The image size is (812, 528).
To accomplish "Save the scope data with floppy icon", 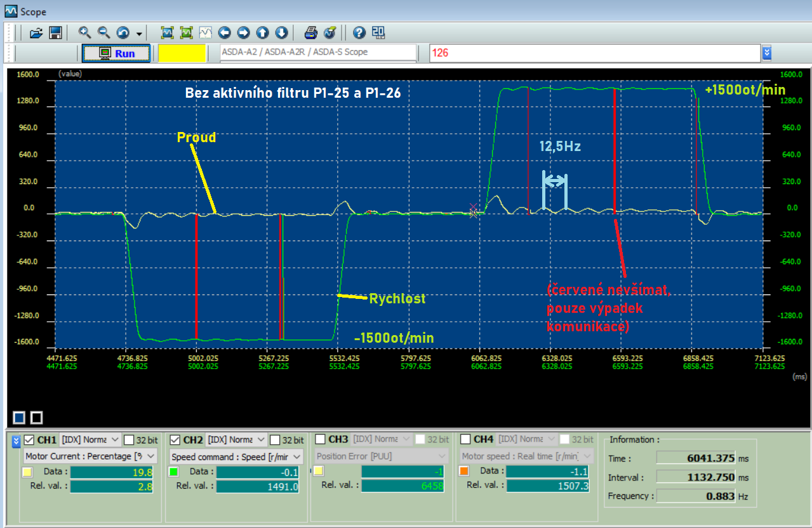I will tap(55, 32).
